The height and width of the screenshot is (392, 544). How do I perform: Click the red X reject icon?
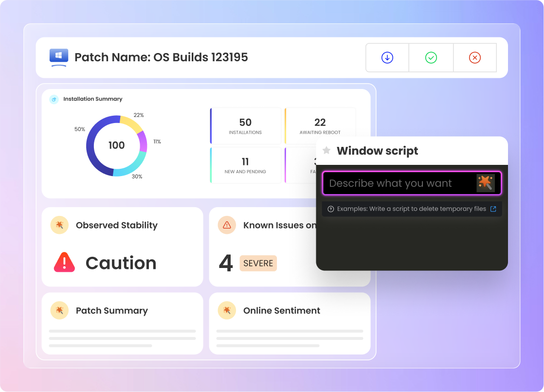coord(475,58)
